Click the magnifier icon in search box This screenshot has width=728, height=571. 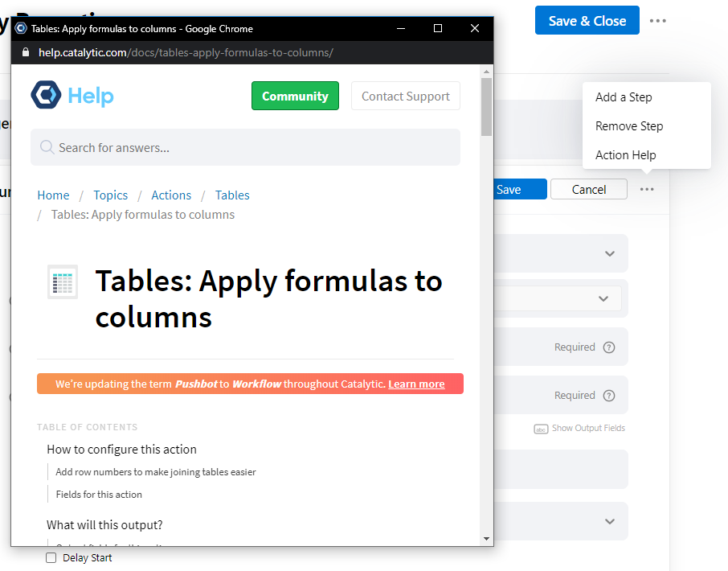[47, 147]
